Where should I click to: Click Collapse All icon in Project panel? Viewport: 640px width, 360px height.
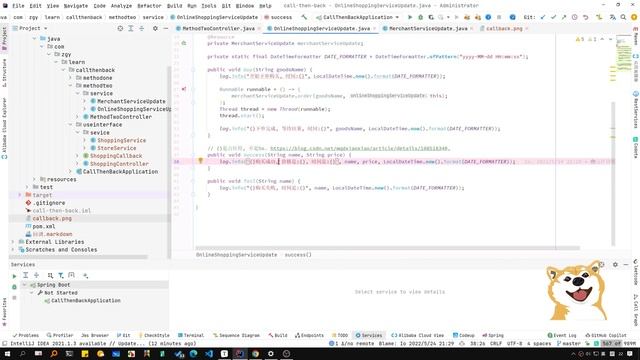pos(141,29)
